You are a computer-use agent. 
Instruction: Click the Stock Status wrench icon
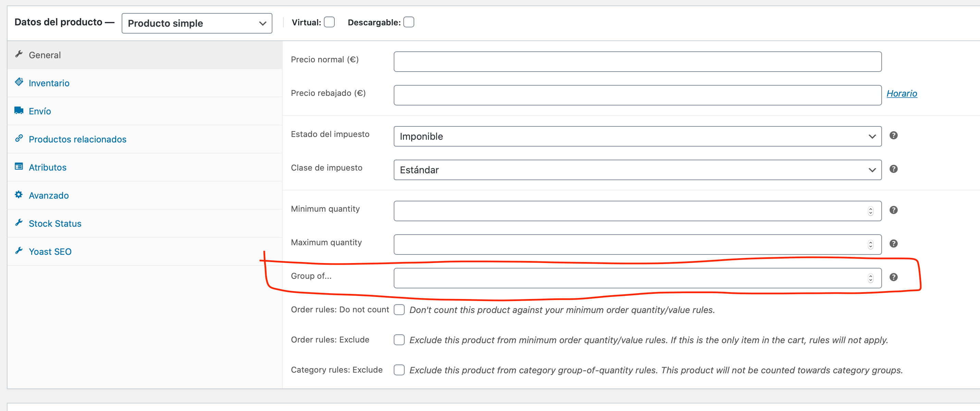pyautogui.click(x=19, y=222)
